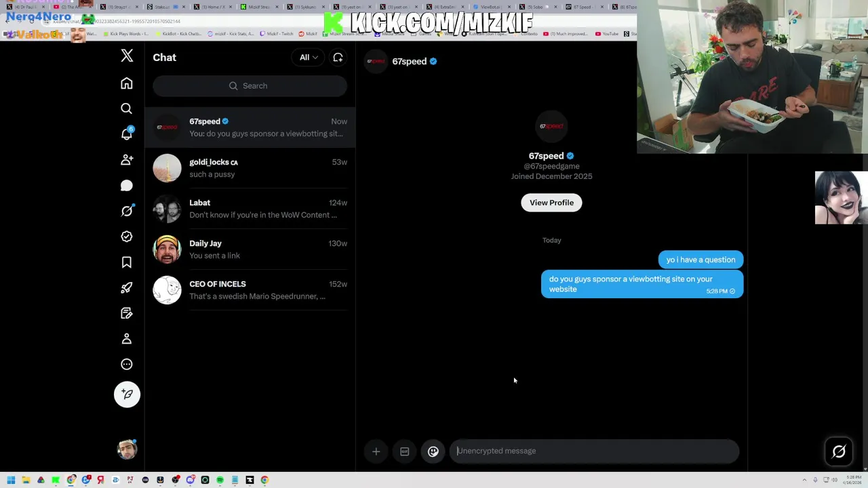The height and width of the screenshot is (488, 868).
Task: Open the YouTube bookmark
Action: pyautogui.click(x=607, y=34)
